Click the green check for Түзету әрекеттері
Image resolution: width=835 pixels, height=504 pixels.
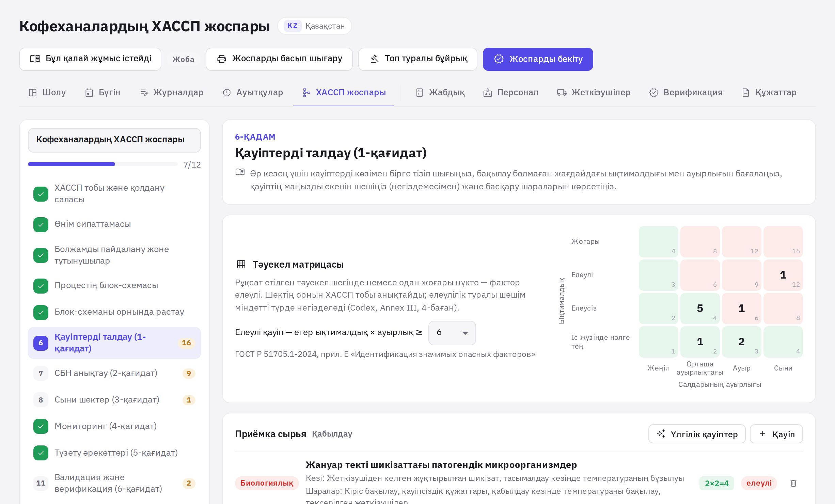click(41, 453)
